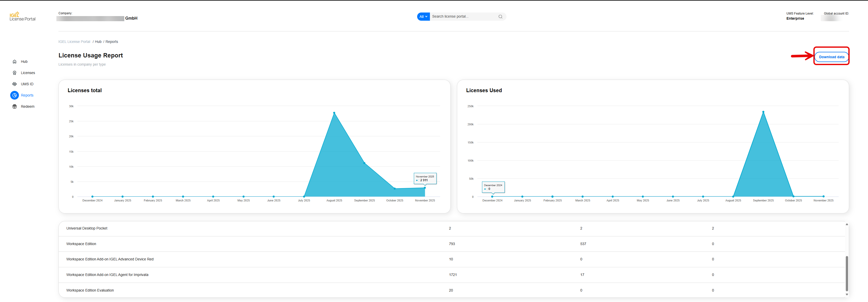Click the Licenses badge icon
The width and height of the screenshot is (868, 302).
tap(15, 73)
